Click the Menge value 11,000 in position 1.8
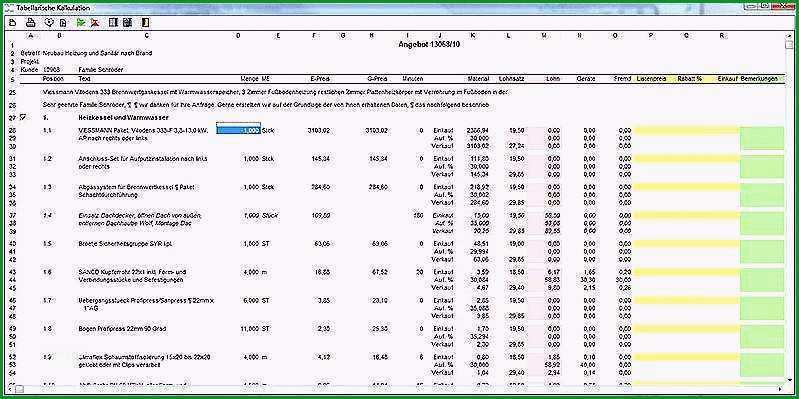This screenshot has width=799, height=399. pos(250,329)
